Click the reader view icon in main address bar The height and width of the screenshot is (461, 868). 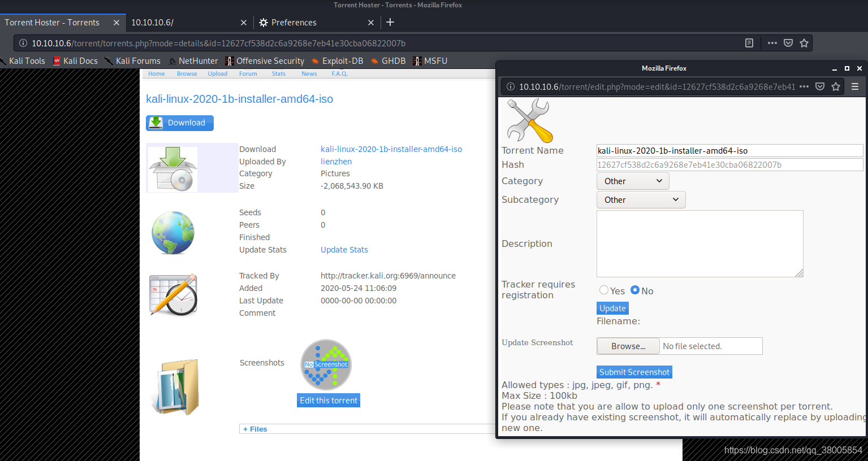tap(749, 43)
